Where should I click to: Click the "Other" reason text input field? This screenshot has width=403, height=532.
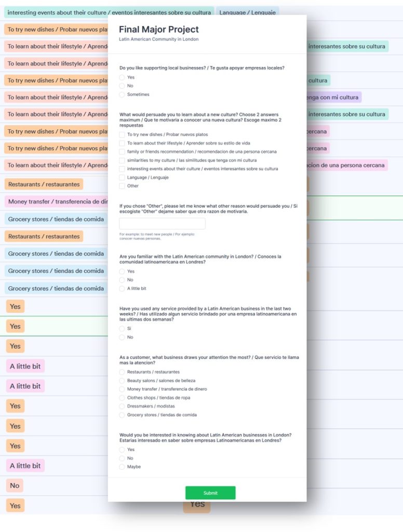coord(162,224)
